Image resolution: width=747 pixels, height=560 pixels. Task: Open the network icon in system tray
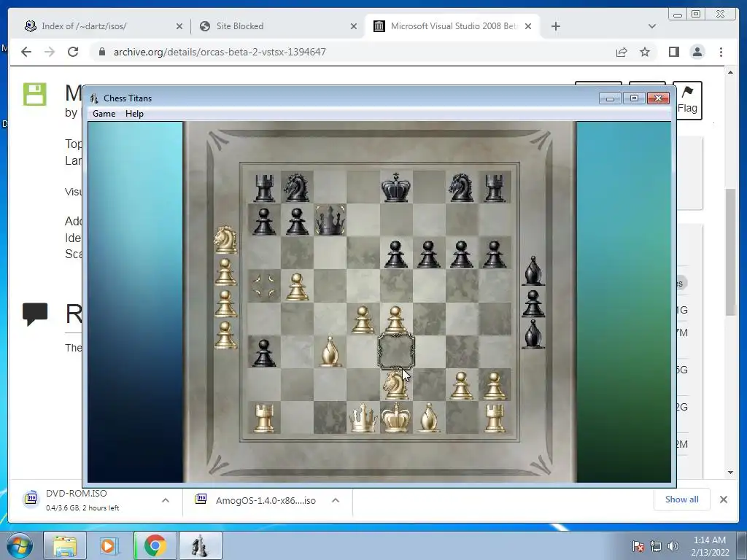tap(656, 546)
